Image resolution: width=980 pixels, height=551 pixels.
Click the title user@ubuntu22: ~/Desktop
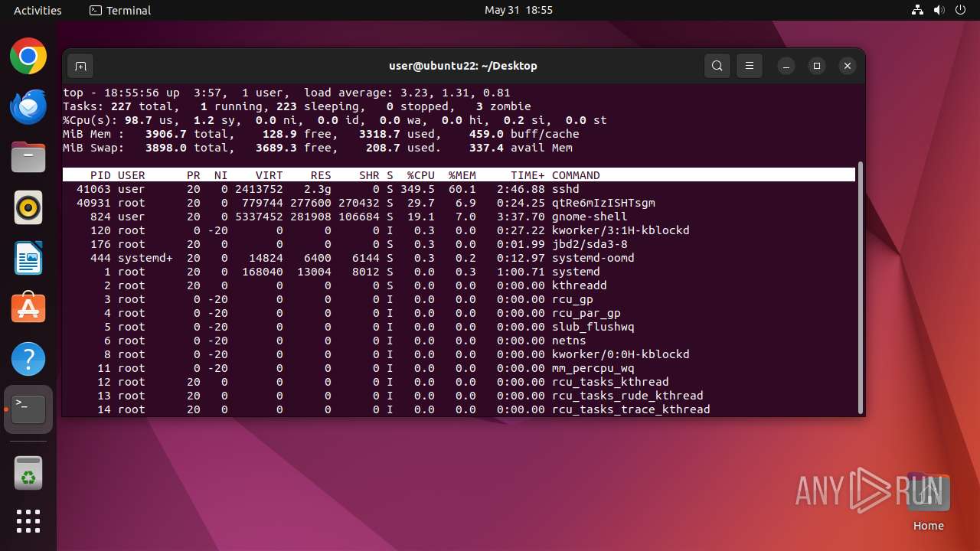click(x=463, y=66)
